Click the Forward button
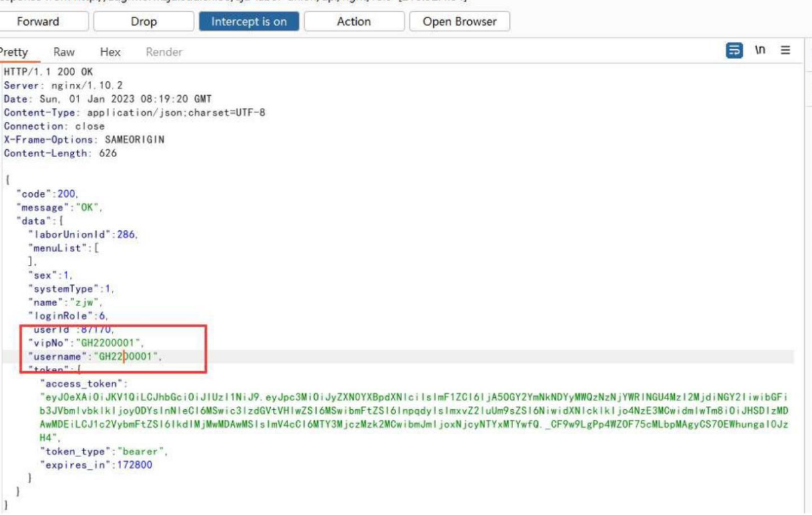The image size is (812, 515). click(38, 21)
